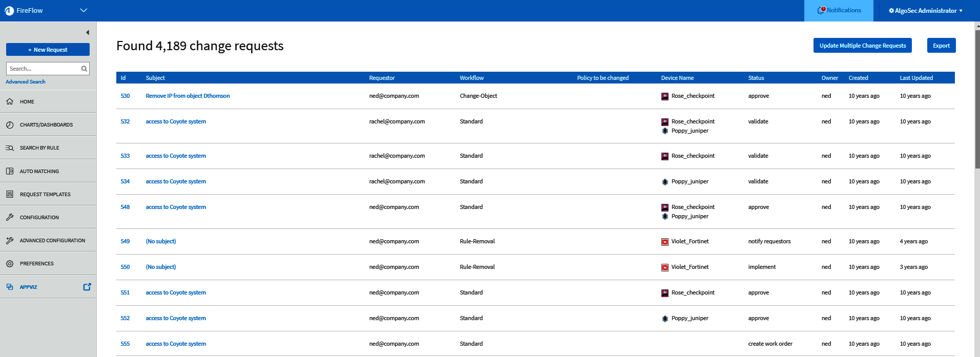The image size is (980, 357).
Task: Collapse the left sidebar panel arrow
Action: tap(88, 33)
